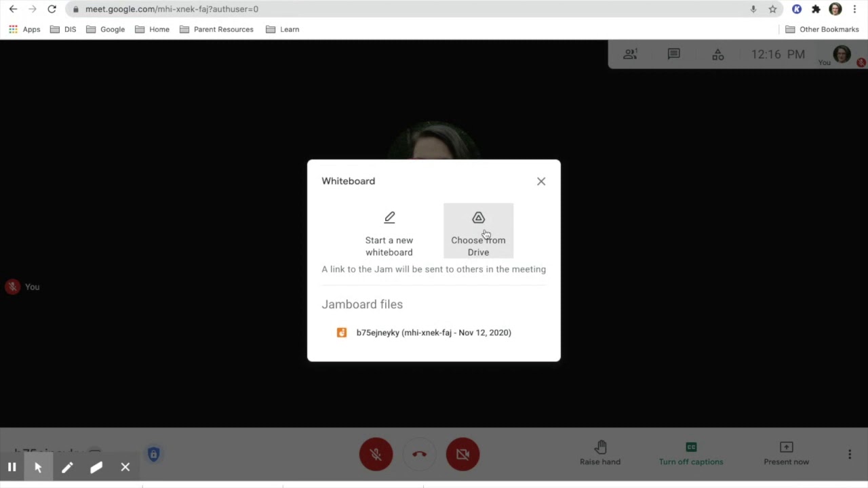The width and height of the screenshot is (868, 488).
Task: Click the self-view avatar thumbnail
Action: point(842,54)
